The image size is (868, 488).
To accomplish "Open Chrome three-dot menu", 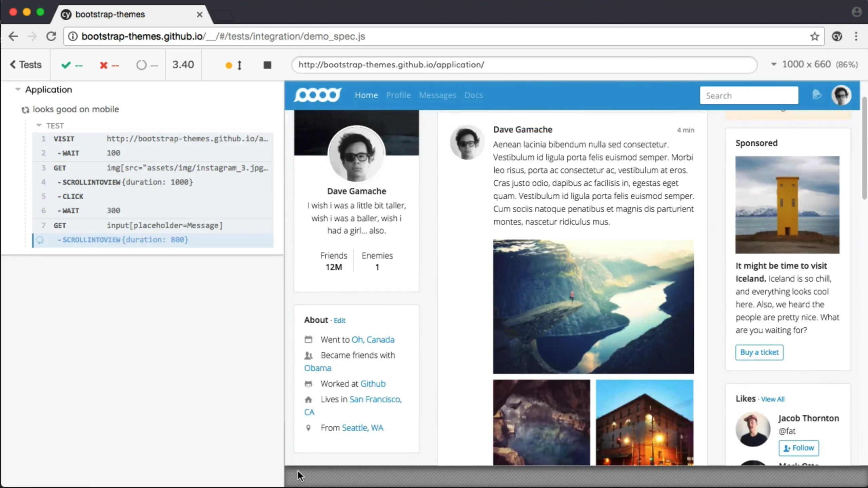I will (856, 36).
